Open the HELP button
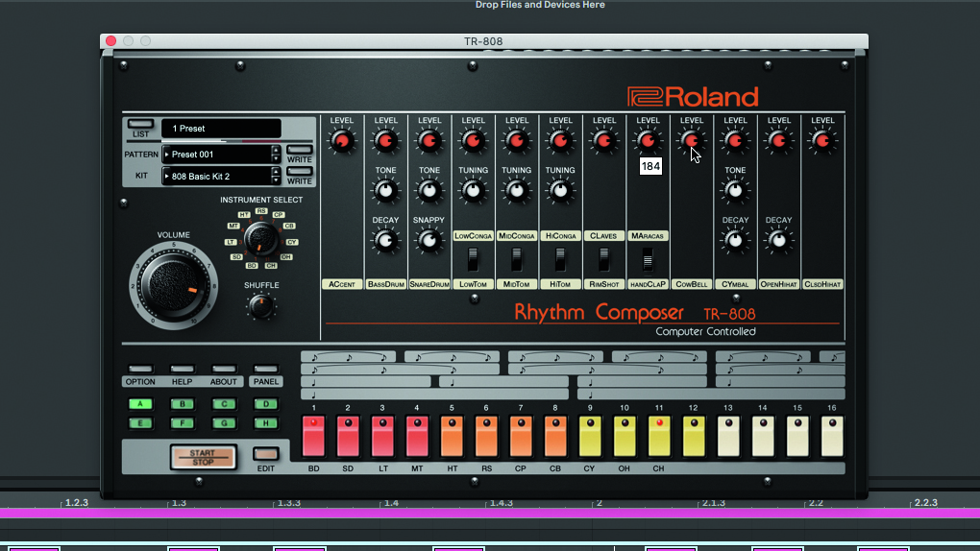980x551 pixels. pyautogui.click(x=182, y=370)
